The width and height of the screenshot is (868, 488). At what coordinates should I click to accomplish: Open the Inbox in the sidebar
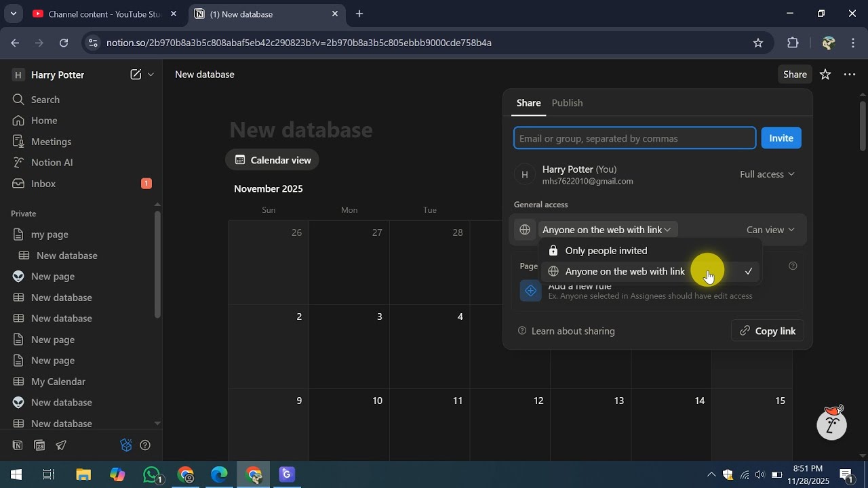(x=43, y=184)
